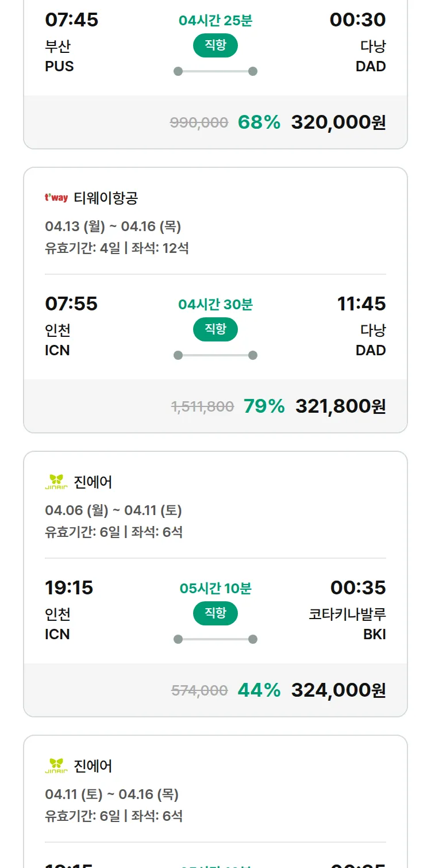This screenshot has height=868, width=431.
Task: Click the 04.13 (월) ~ 04.16 (목) dates
Action: pyautogui.click(x=113, y=226)
